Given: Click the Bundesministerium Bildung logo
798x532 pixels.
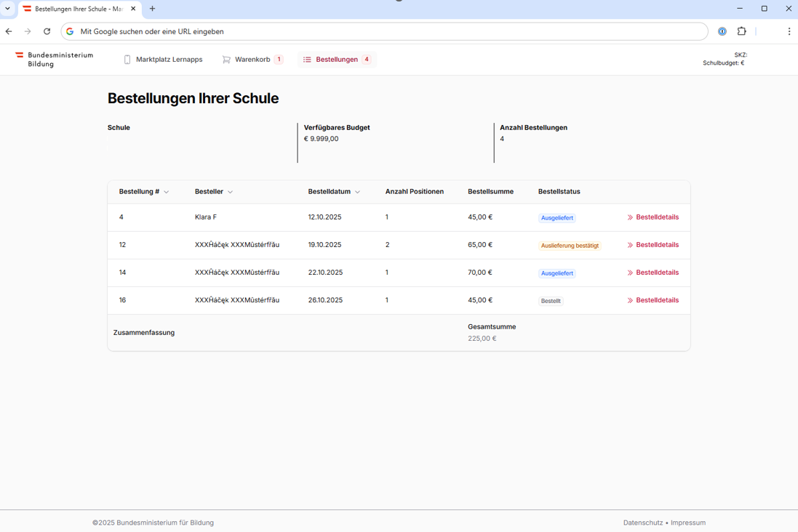Looking at the screenshot, I should (54, 60).
